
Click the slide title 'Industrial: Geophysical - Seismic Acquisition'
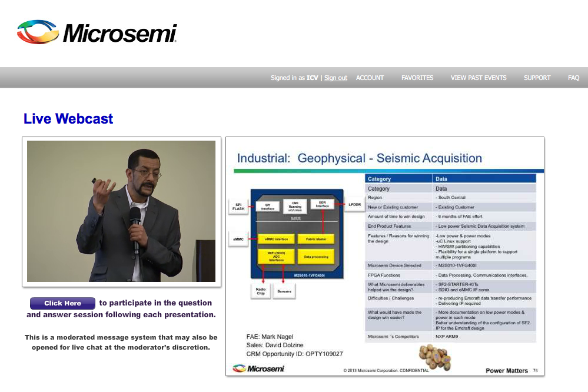click(360, 158)
